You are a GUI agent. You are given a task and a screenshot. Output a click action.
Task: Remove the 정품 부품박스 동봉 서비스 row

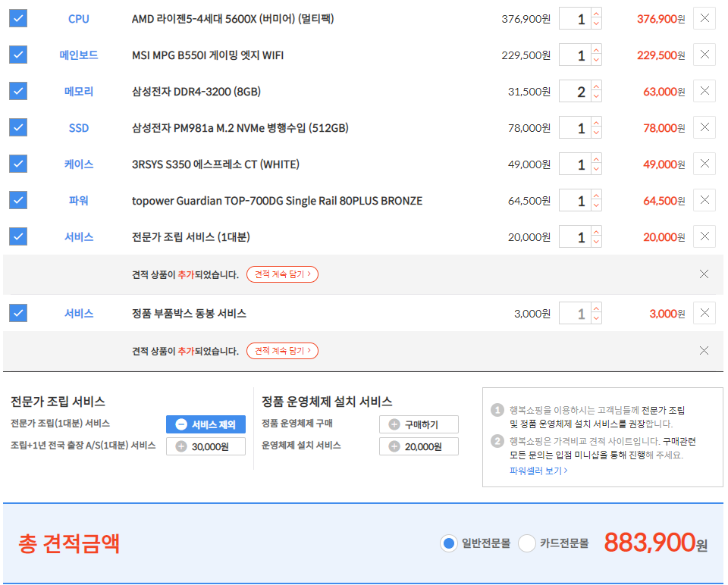pyautogui.click(x=704, y=313)
